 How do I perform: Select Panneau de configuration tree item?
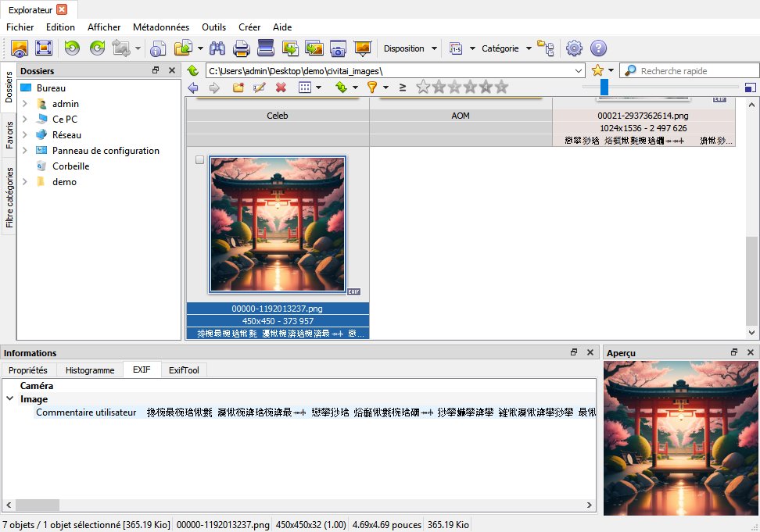coord(106,151)
